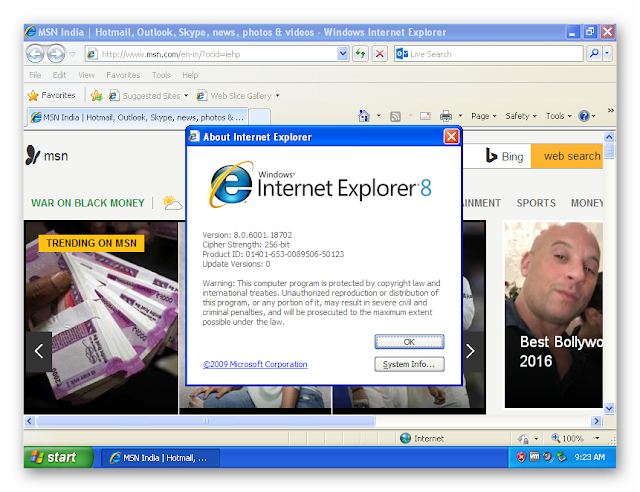This screenshot has width=640, height=492.
Task: Open ©2009 Microsoft Corporation link
Action: (x=255, y=364)
